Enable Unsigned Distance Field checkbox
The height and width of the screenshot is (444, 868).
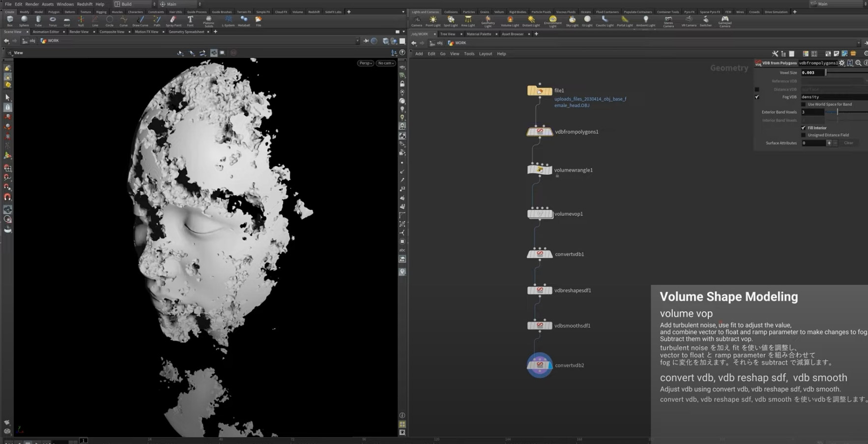pyautogui.click(x=804, y=135)
